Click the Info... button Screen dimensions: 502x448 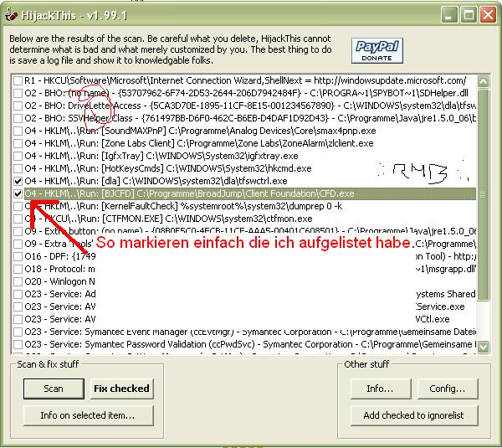tap(380, 389)
